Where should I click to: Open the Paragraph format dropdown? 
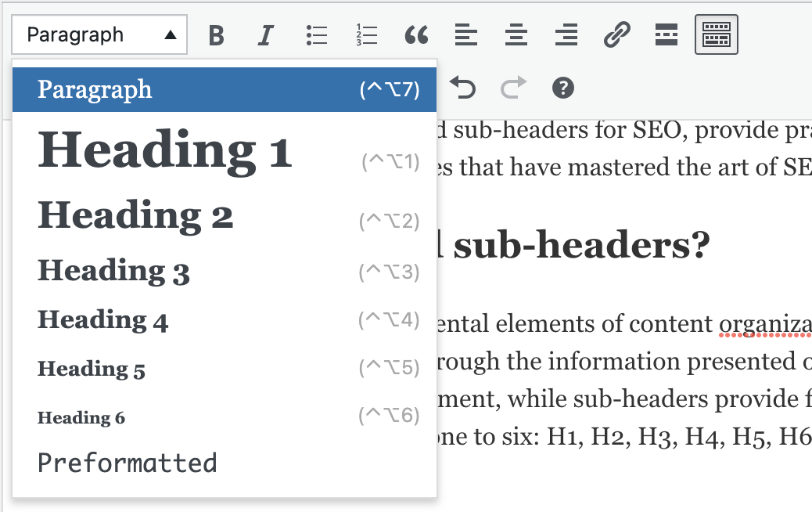click(99, 34)
